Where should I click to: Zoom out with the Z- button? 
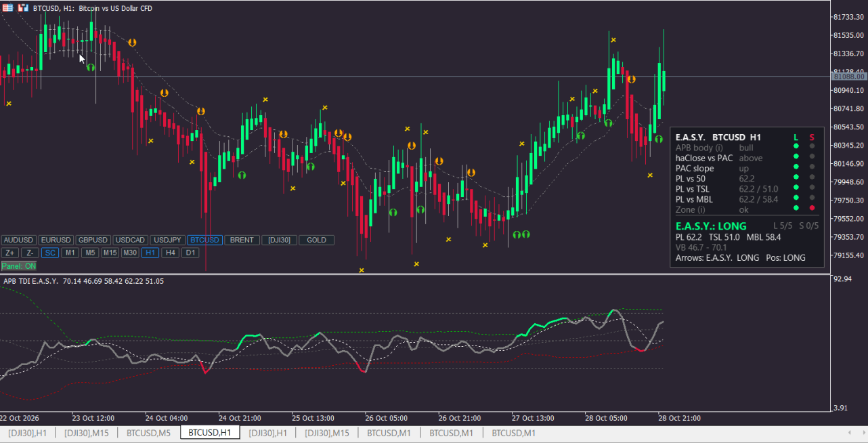pyautogui.click(x=30, y=253)
